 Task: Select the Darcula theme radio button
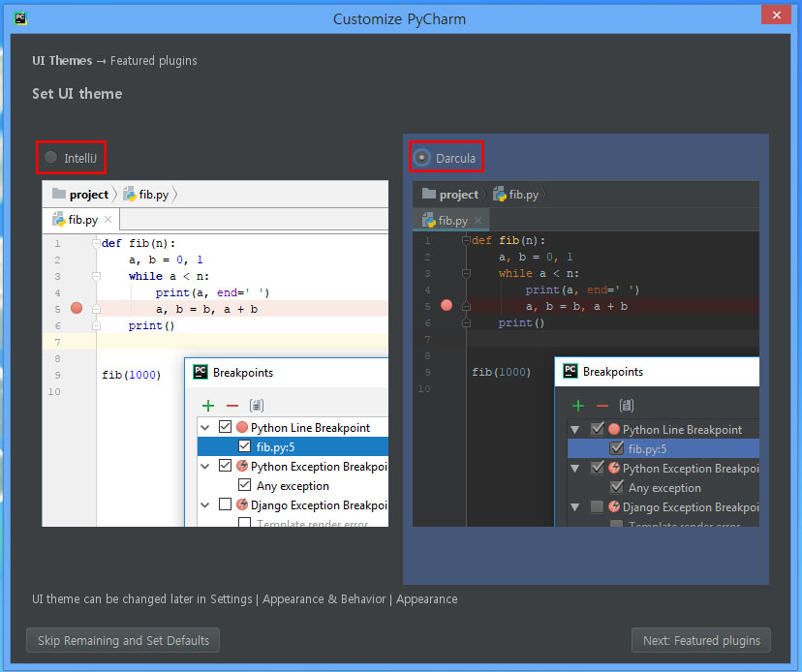pos(421,158)
